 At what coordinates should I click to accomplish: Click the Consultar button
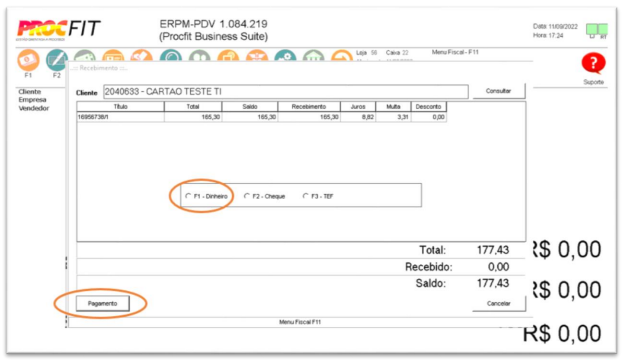point(499,91)
